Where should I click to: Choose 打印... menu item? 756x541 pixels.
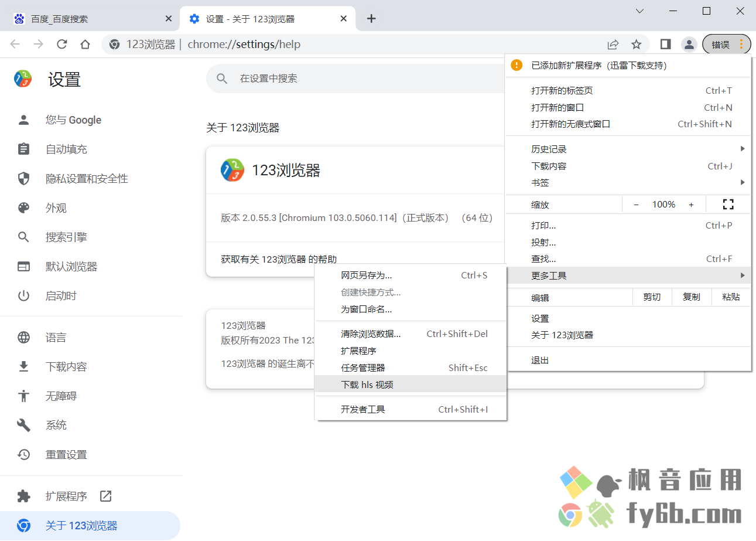point(628,226)
